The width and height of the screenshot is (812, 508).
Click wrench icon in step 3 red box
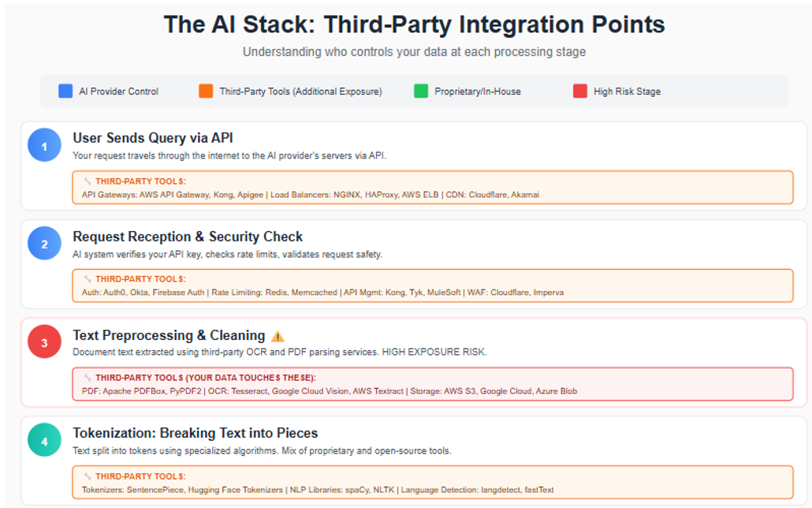click(88, 378)
